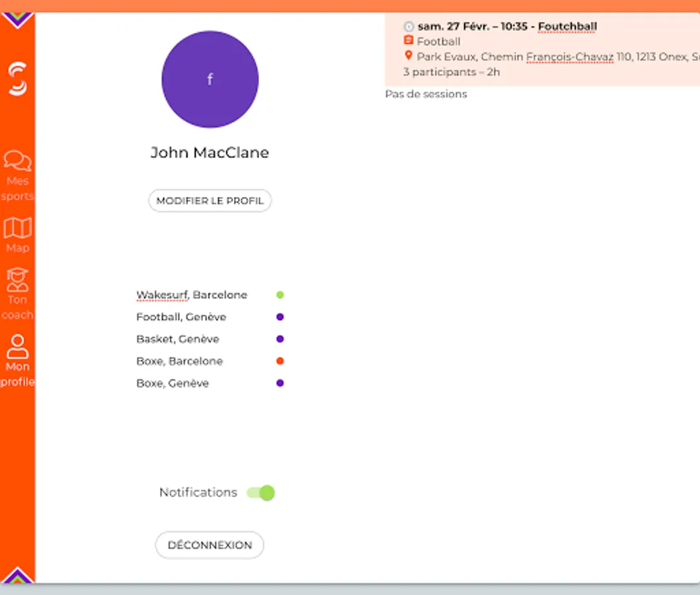Open Mon profile sidebar icon

coord(17,347)
